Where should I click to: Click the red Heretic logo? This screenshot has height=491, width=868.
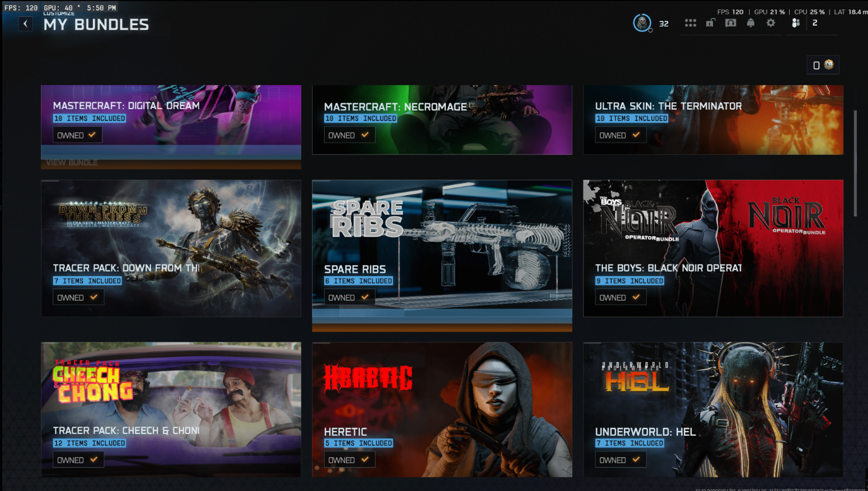pos(368,377)
